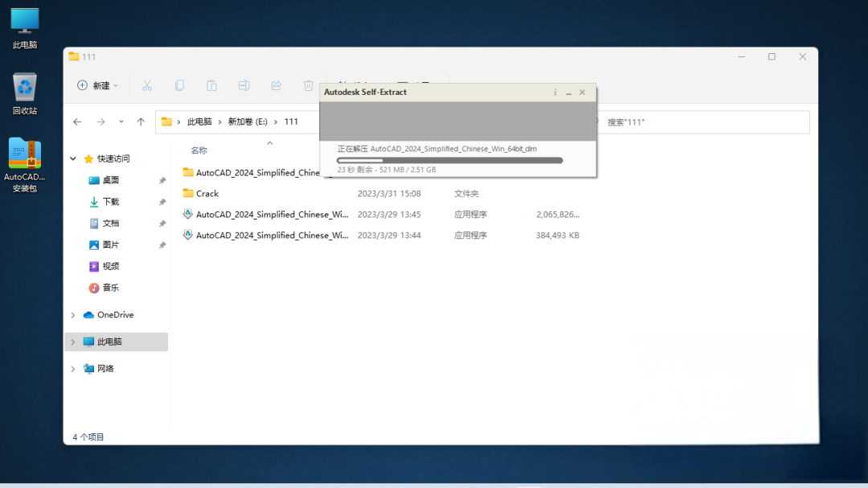Open the AutoCAD 安装包 desktop archive
Image resolution: width=868 pixels, height=488 pixels.
point(25,165)
